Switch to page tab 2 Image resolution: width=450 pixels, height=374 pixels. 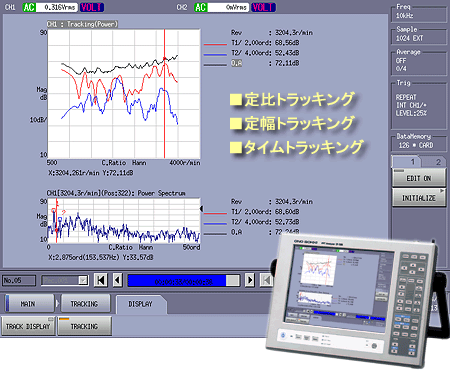[x=438, y=162]
